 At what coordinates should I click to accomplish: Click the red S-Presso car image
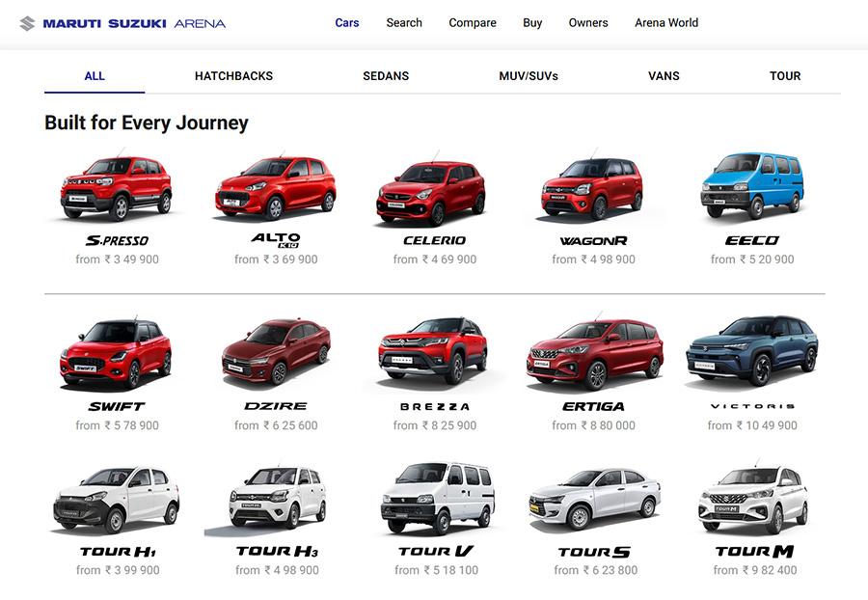click(x=116, y=187)
